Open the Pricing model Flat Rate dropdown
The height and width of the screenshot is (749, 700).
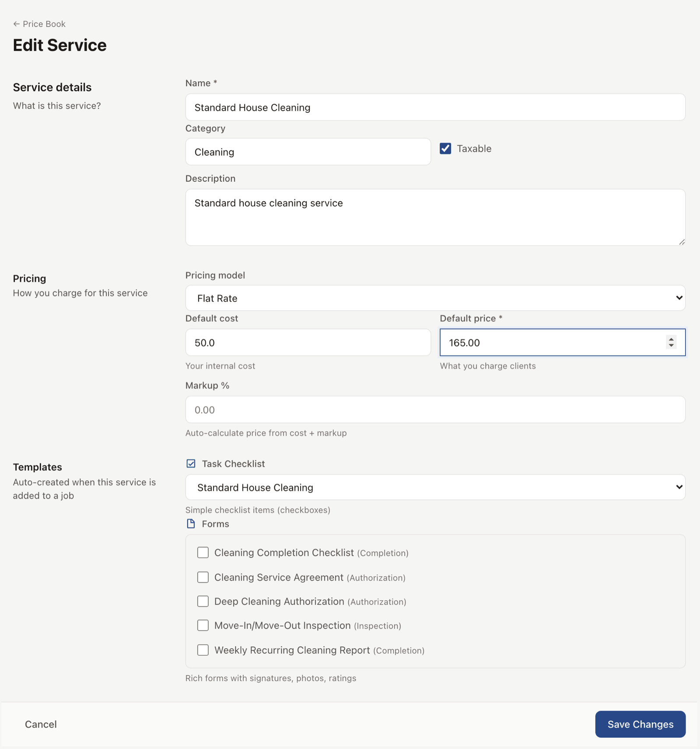coord(435,298)
